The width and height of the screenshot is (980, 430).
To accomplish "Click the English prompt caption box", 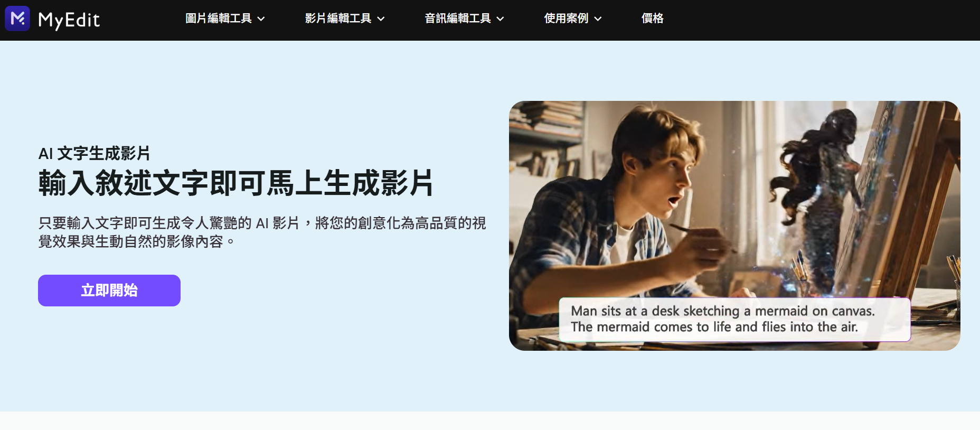I will [734, 319].
